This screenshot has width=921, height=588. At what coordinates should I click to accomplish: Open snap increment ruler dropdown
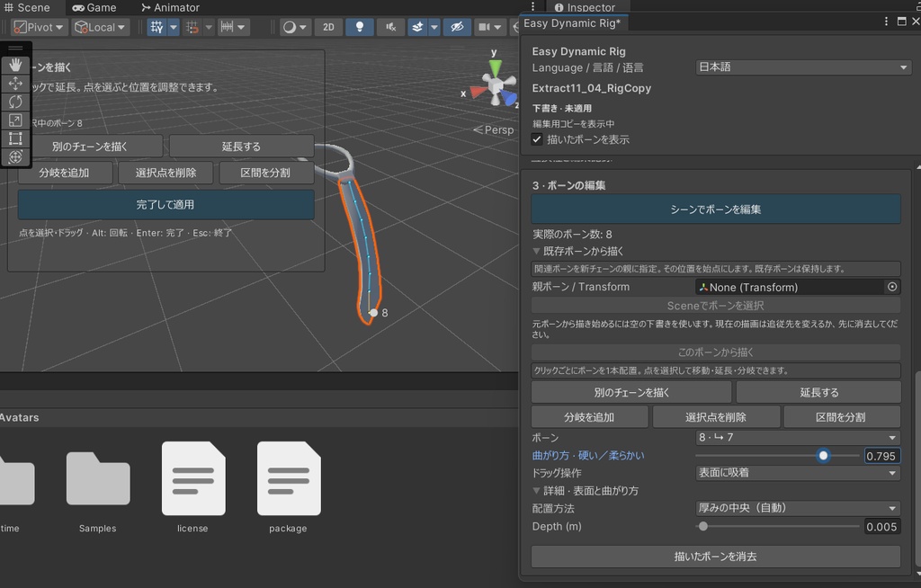(233, 27)
